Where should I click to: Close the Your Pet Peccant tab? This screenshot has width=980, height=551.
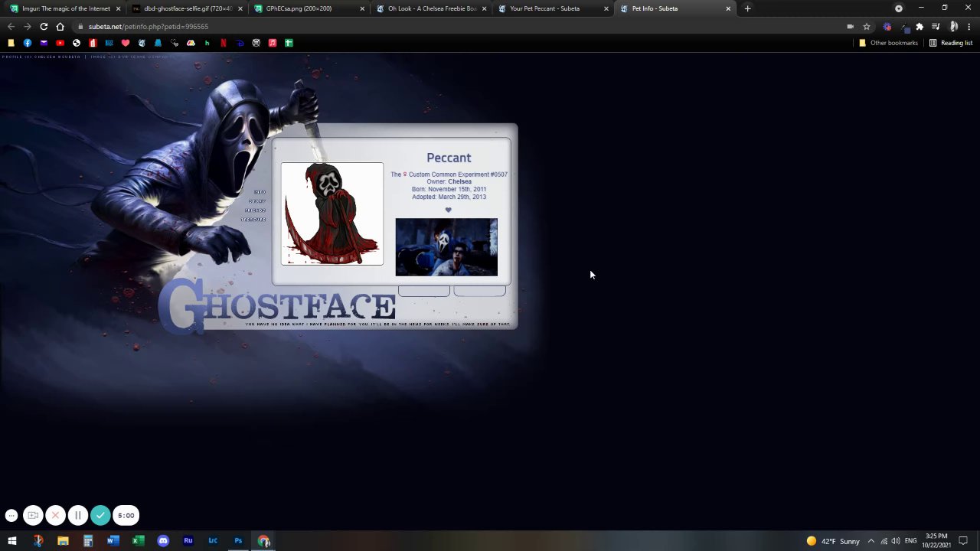(x=606, y=8)
